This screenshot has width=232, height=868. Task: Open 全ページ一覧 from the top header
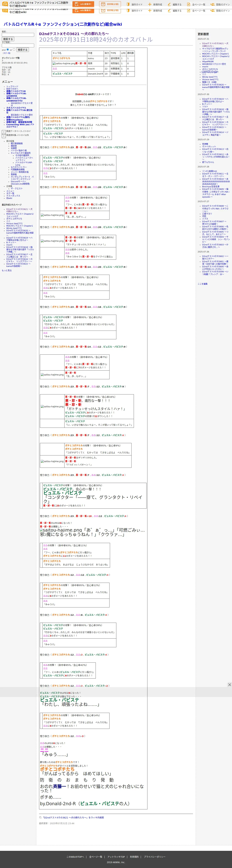[196, 4]
